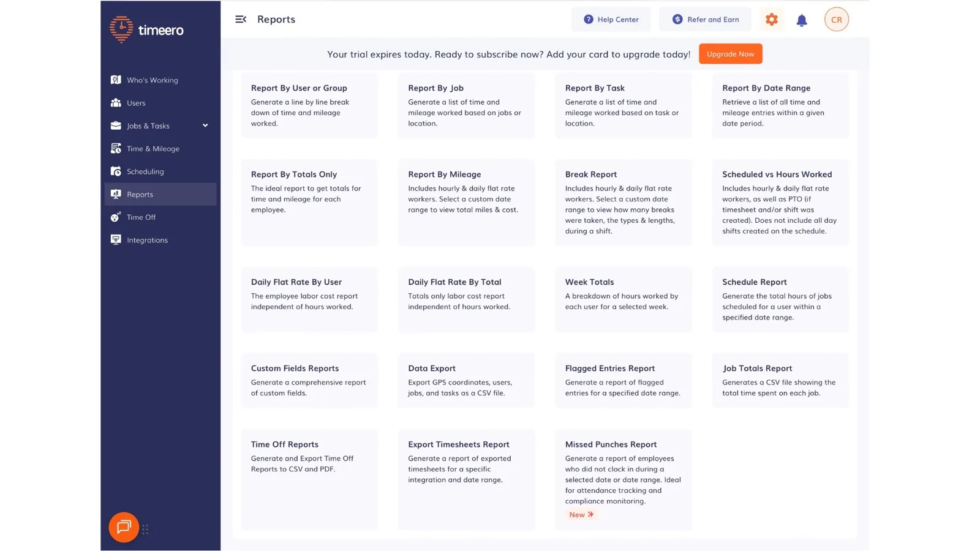Click the Users people icon

click(x=116, y=103)
